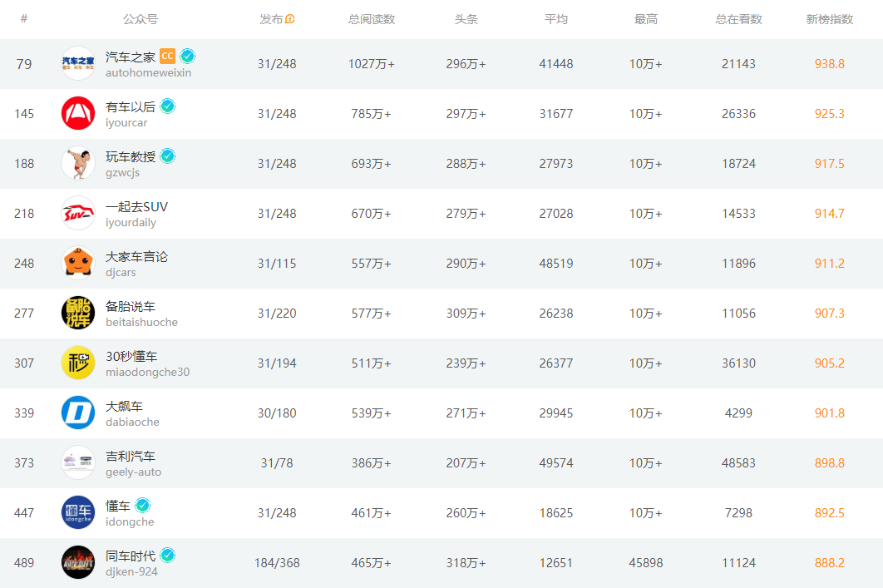Viewport: 883px width, 588px height.
Task: Open the 玩车教授 cartoon avatar
Action: (78, 164)
